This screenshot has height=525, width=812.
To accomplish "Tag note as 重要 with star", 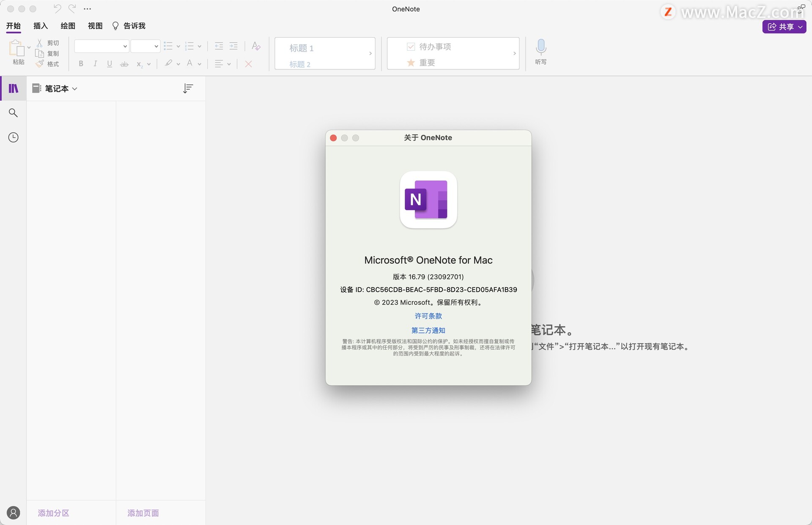I will pos(421,63).
